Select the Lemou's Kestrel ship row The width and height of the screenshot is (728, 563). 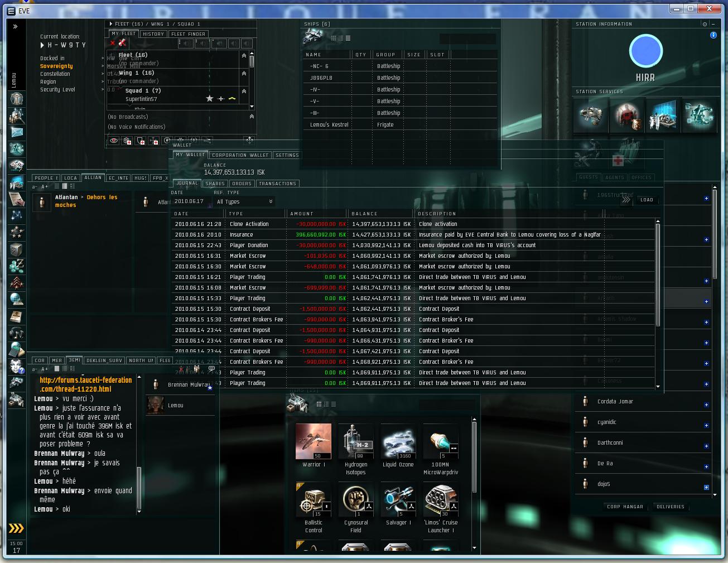point(399,125)
